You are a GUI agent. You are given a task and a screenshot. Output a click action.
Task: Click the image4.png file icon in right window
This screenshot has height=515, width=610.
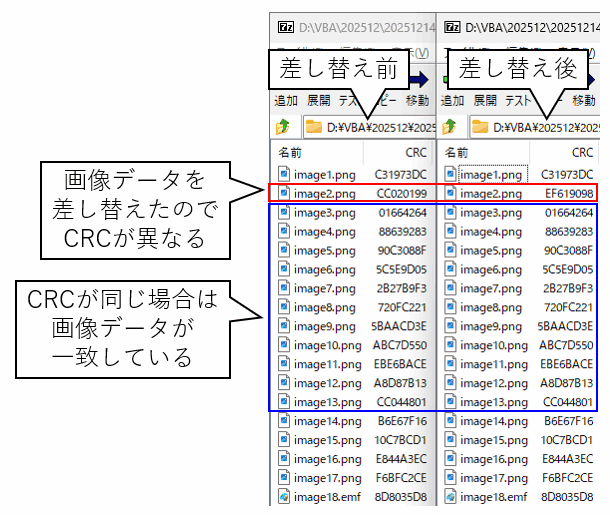tap(450, 231)
